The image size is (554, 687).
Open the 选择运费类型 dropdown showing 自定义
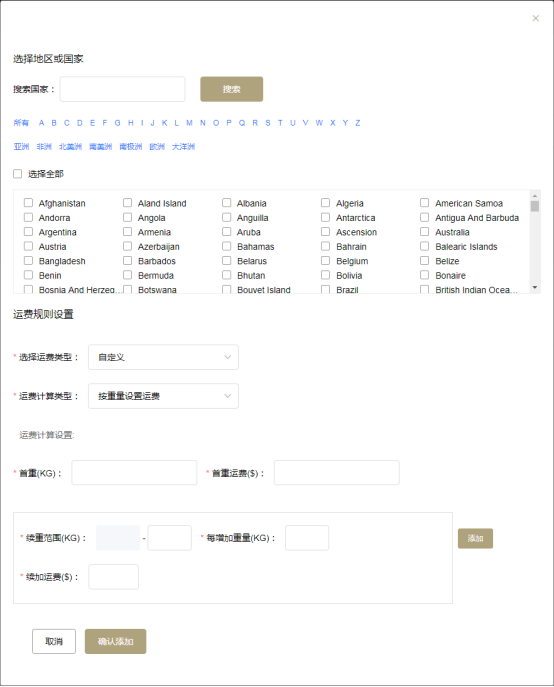tap(163, 357)
